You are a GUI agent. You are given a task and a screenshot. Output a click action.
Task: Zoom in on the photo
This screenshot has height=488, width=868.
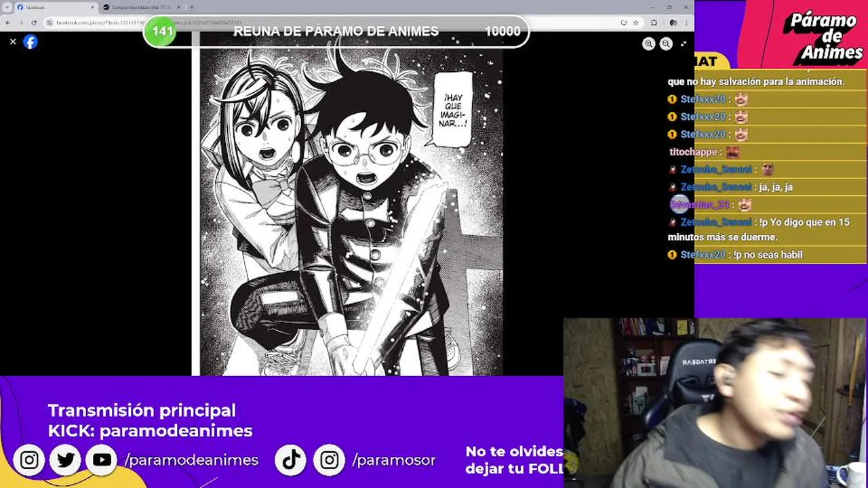tap(649, 43)
